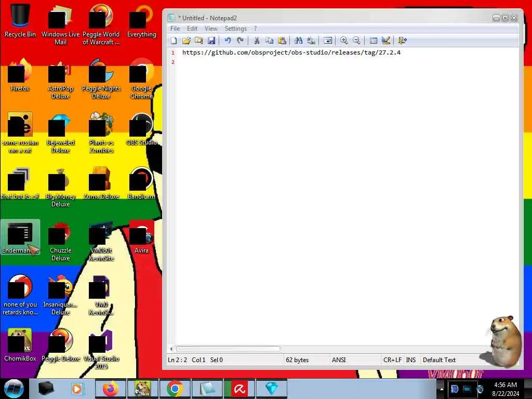
Task: Click the Open file folder icon
Action: click(187, 41)
